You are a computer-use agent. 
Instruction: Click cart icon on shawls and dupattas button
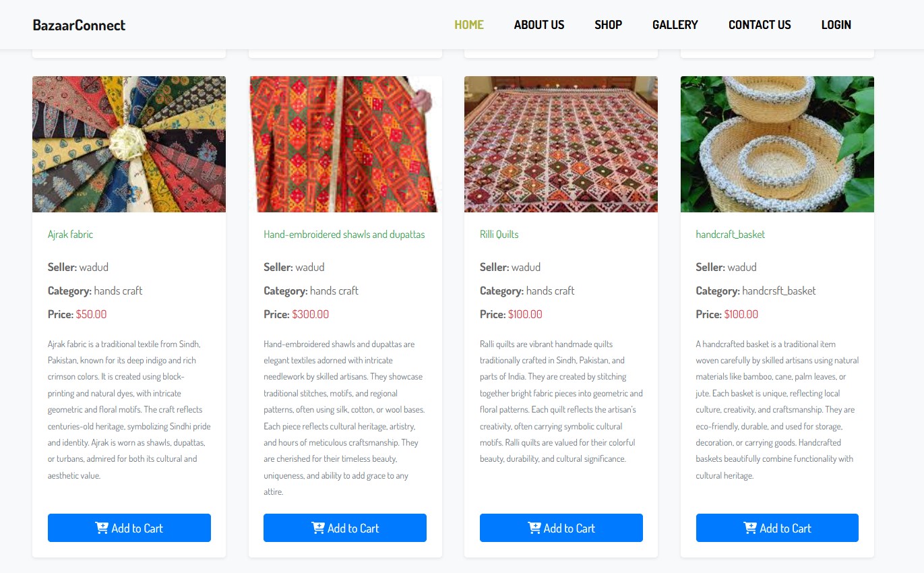pyautogui.click(x=318, y=528)
